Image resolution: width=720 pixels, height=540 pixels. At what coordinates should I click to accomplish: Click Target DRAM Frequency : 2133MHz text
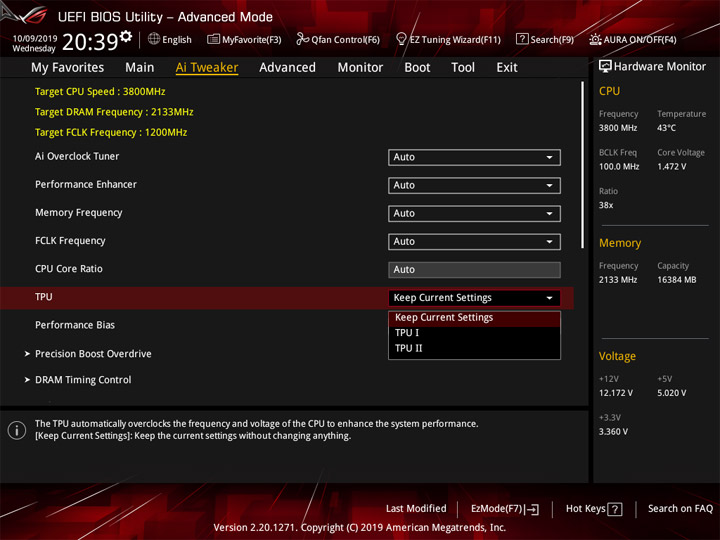coord(114,112)
